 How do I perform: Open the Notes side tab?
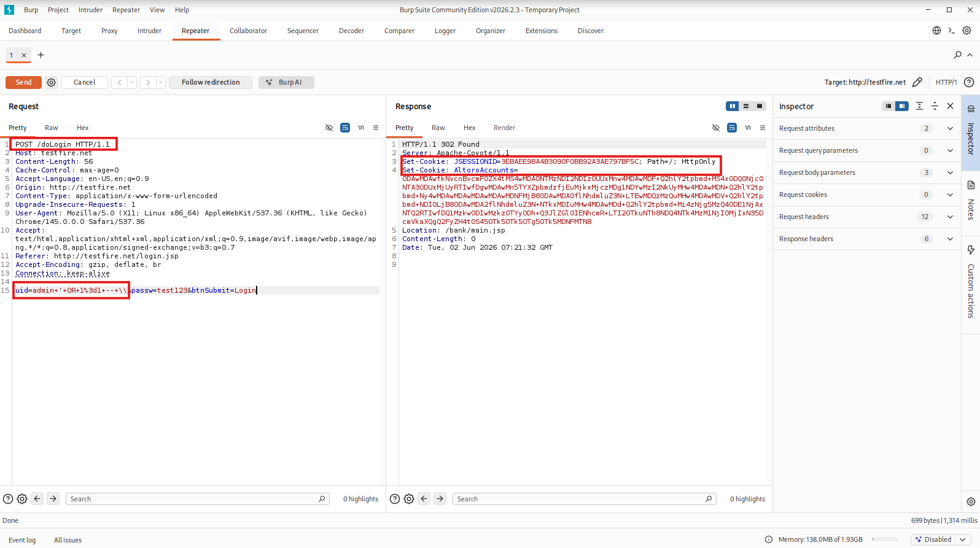point(971,202)
